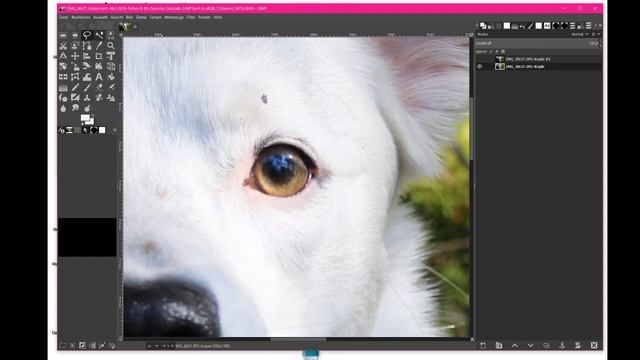
Task: Select the Blur/Sharpen droplet tool
Action: tap(63, 108)
